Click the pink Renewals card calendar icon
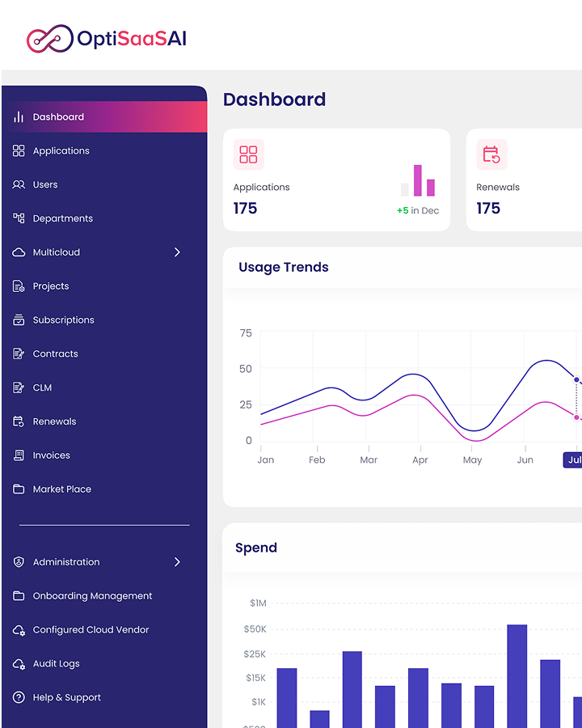The height and width of the screenshot is (728, 582). (491, 154)
